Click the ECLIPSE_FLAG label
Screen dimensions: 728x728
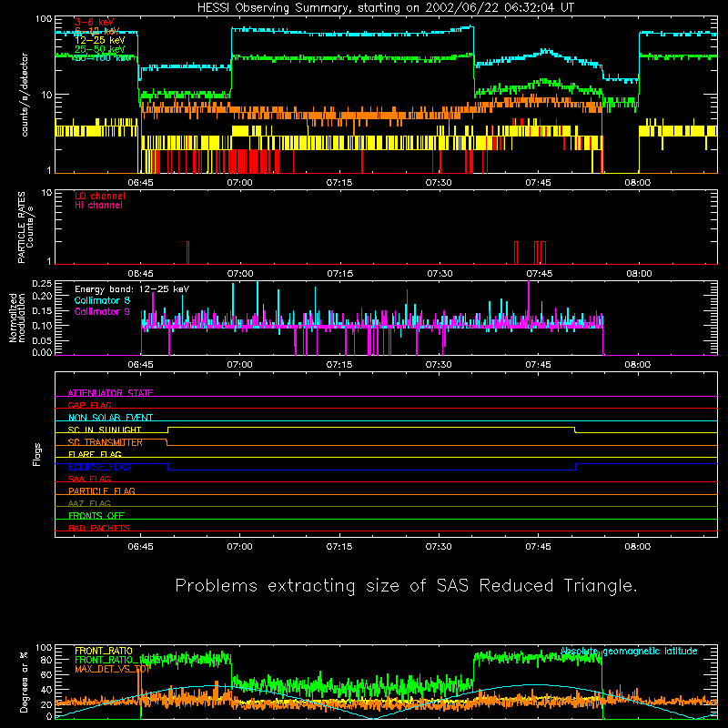click(x=99, y=467)
